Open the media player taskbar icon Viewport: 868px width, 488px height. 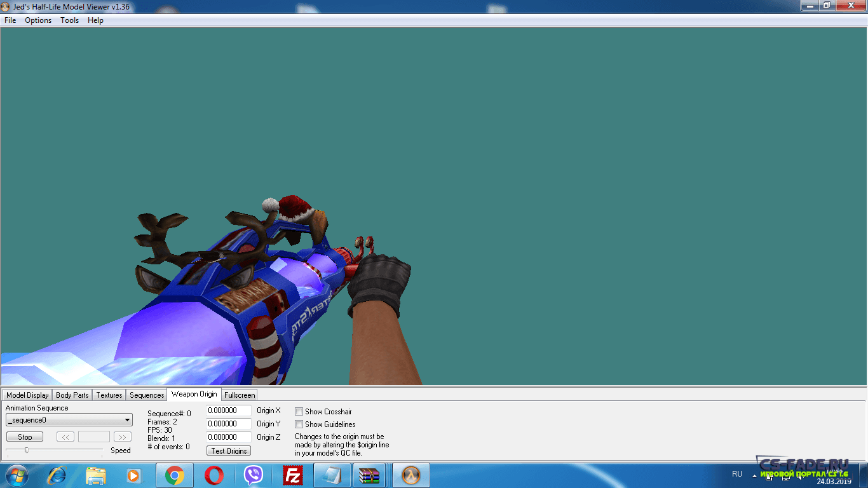[133, 475]
